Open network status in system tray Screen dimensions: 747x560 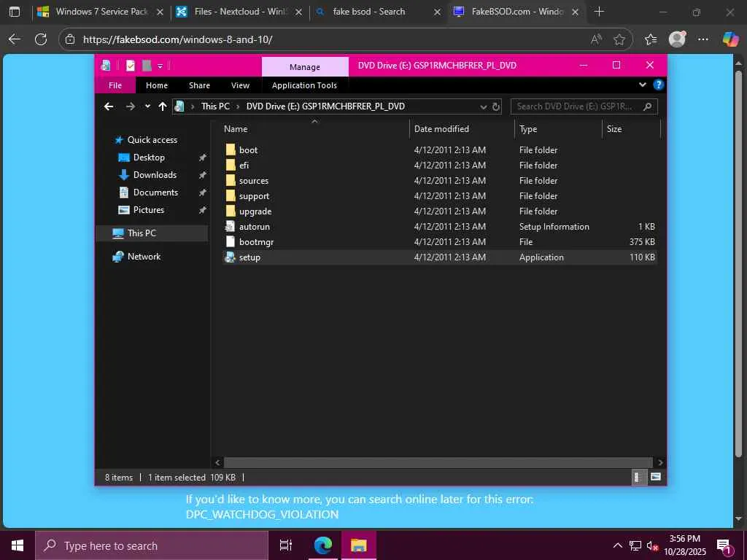tap(635, 545)
